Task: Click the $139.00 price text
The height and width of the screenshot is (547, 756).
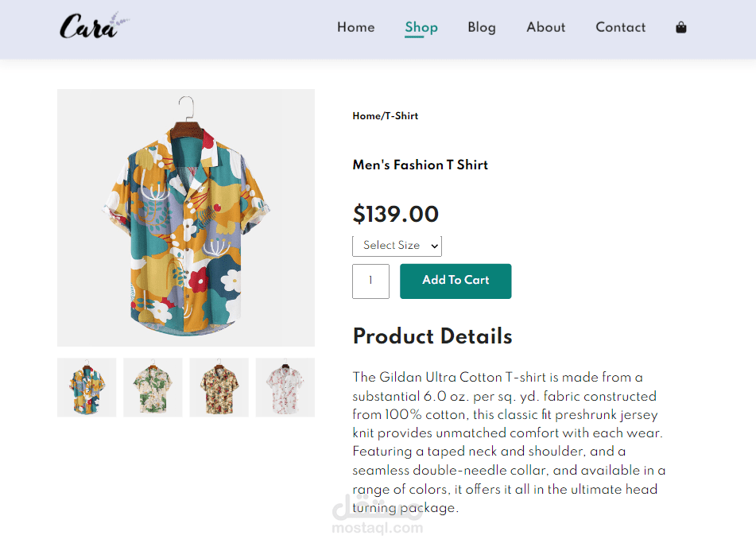Action: [395, 215]
